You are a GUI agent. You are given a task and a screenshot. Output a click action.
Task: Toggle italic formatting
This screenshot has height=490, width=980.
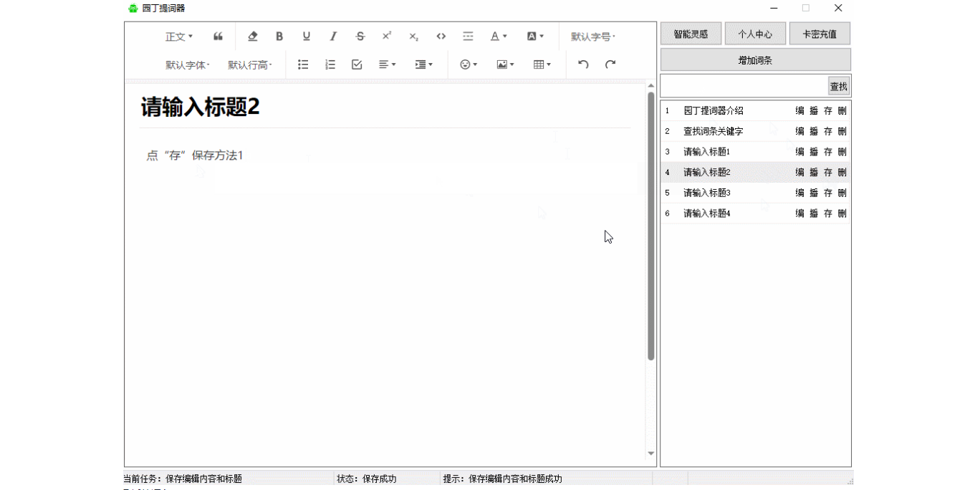pos(333,37)
